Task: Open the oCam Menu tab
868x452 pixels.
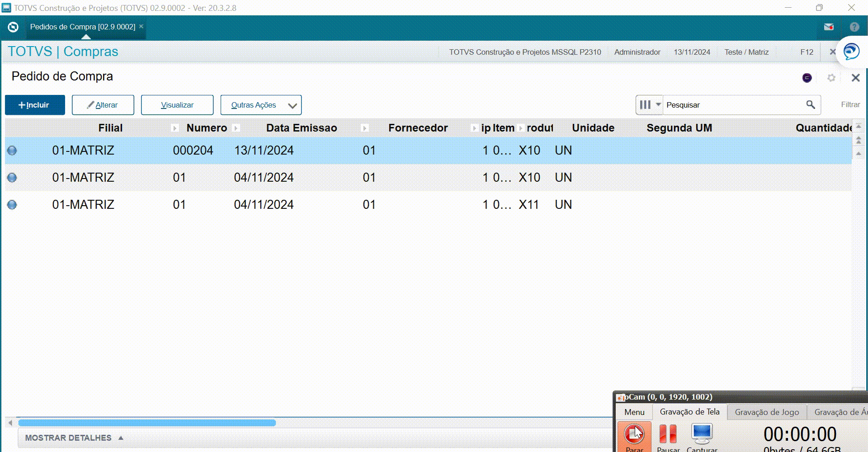Action: click(x=634, y=412)
